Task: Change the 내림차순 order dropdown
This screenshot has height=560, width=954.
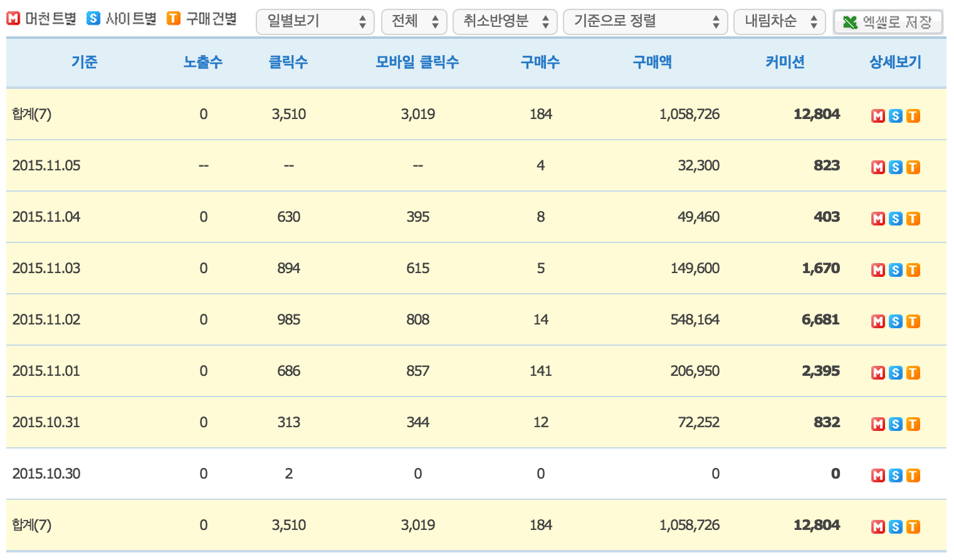Action: (779, 22)
